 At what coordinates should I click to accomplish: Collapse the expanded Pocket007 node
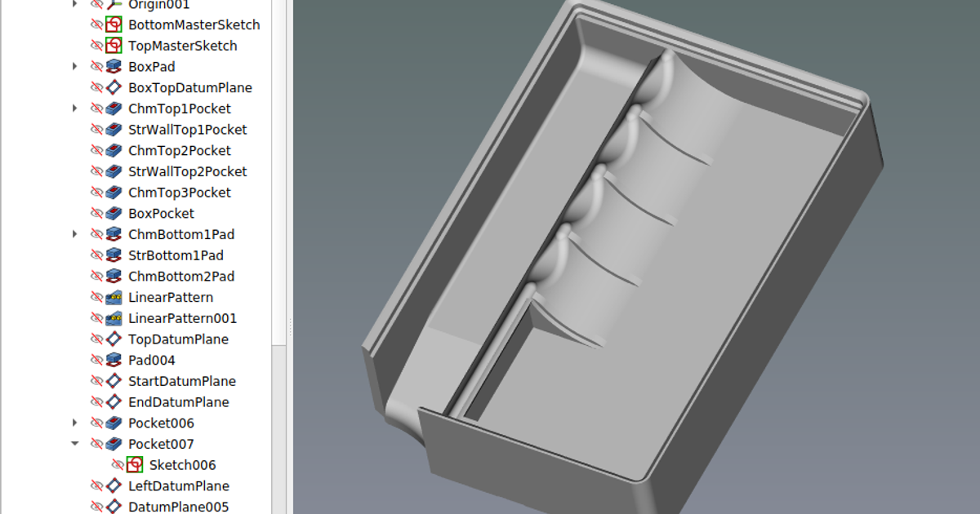(x=74, y=444)
